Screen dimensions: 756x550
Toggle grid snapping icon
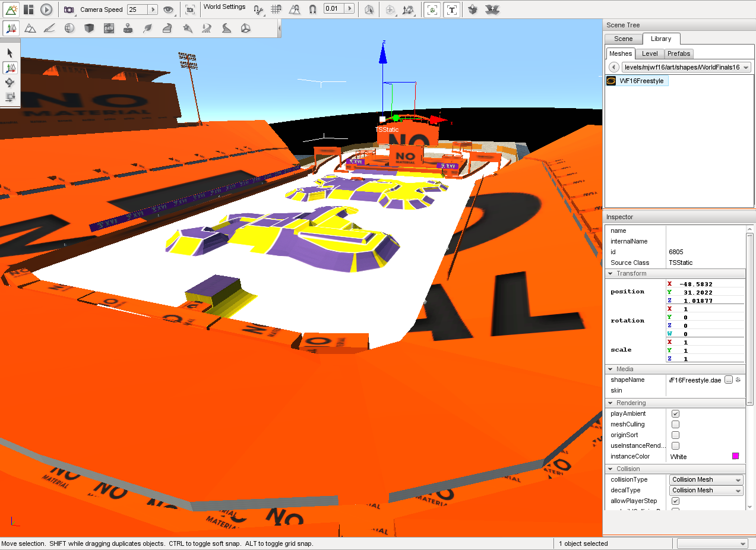pyautogui.click(x=276, y=10)
